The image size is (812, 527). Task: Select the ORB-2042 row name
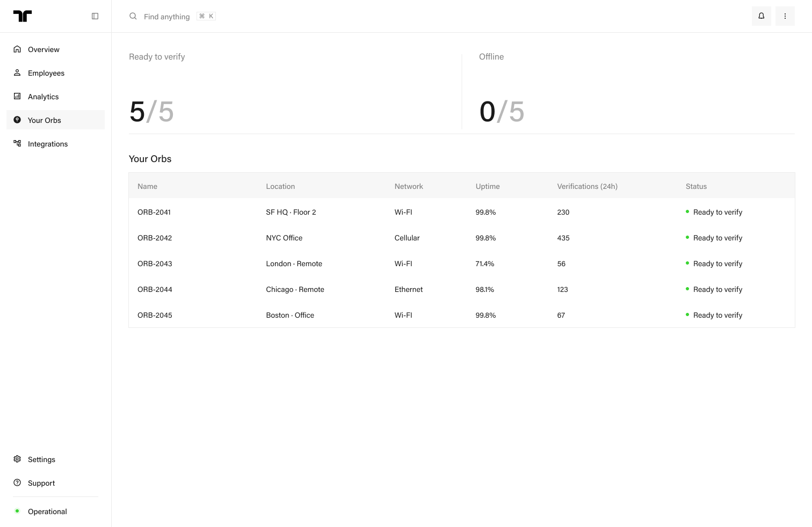coord(155,238)
